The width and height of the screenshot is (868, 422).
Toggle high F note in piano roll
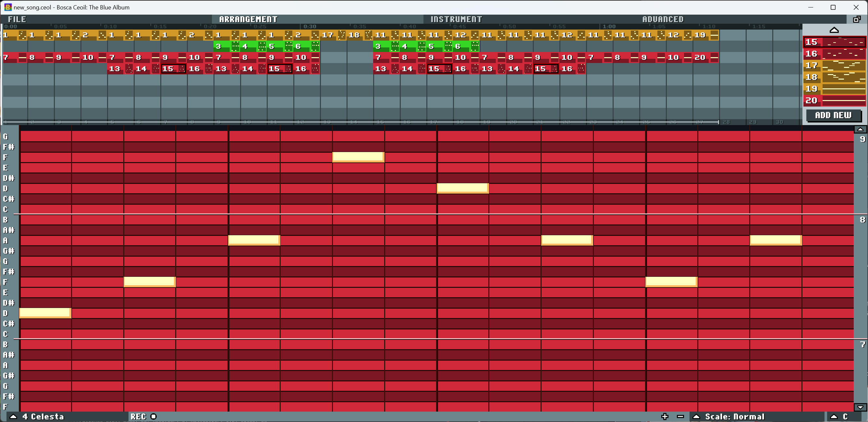(x=358, y=157)
